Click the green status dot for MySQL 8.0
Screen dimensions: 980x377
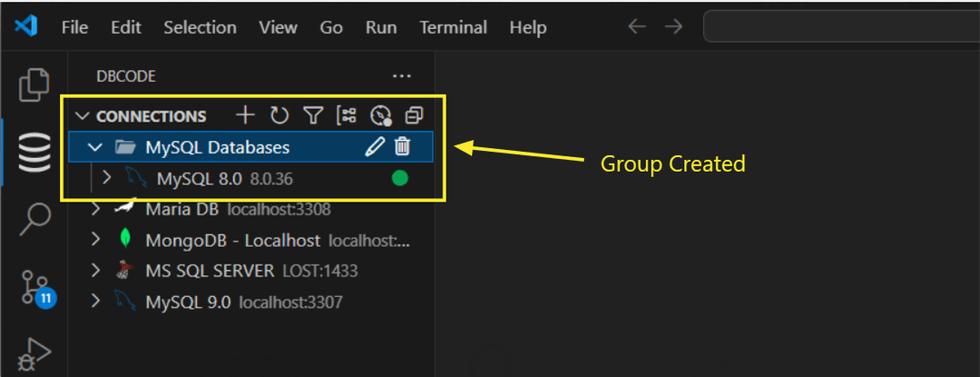pos(399,179)
